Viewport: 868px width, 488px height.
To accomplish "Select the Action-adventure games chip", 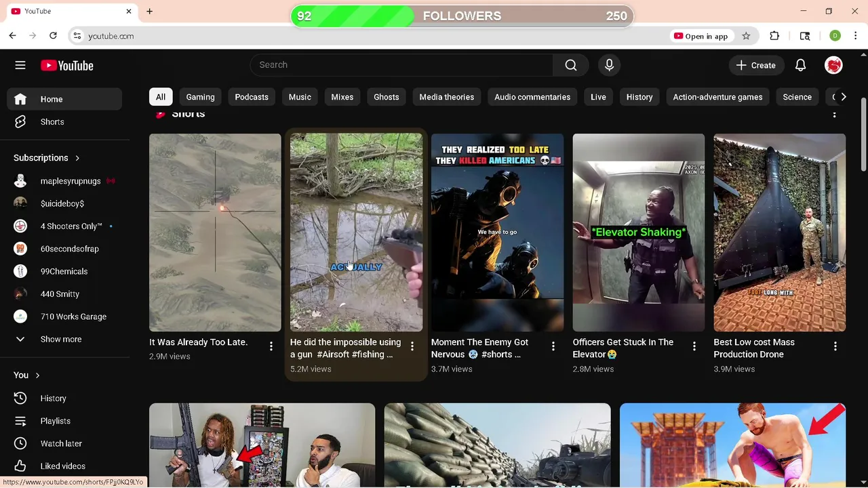I will [717, 97].
